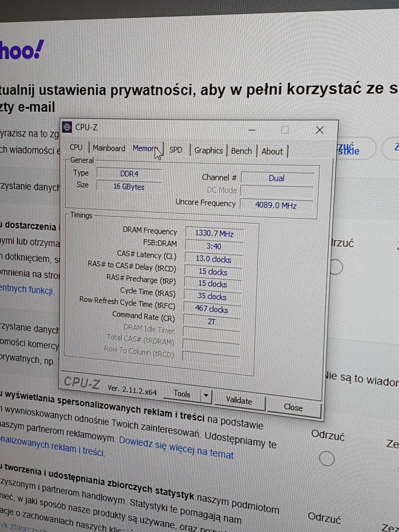Screen dimensions: 399x532
Task: Click the 2T command rate value
Action: coord(211,321)
